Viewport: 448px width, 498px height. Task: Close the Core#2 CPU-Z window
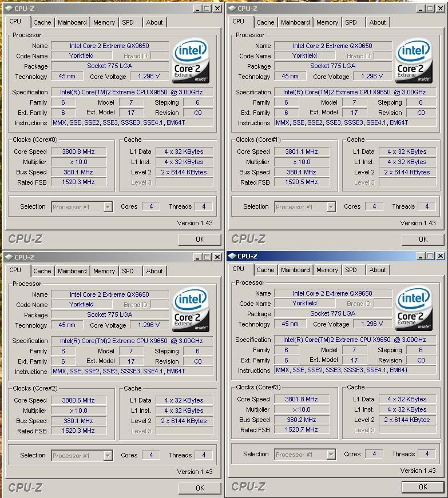coord(217,257)
